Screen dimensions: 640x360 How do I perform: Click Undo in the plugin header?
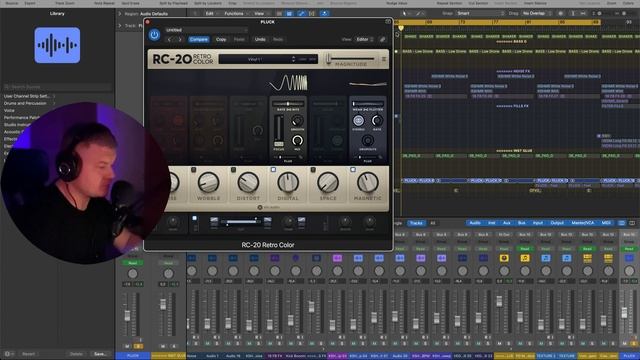pyautogui.click(x=260, y=40)
